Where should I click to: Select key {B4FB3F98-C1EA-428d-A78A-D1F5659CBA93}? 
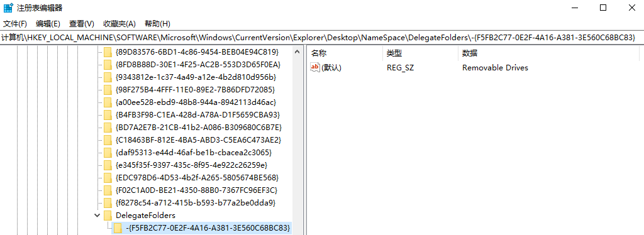(198, 115)
